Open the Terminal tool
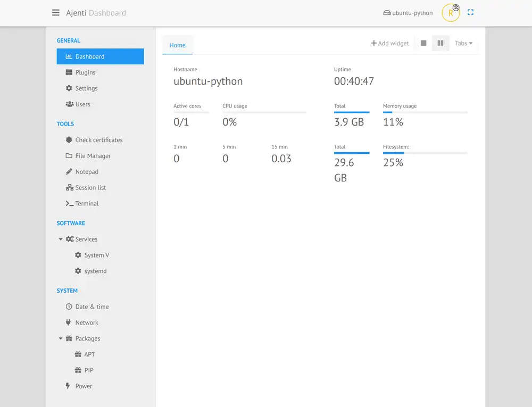The image size is (532, 407). coord(86,203)
